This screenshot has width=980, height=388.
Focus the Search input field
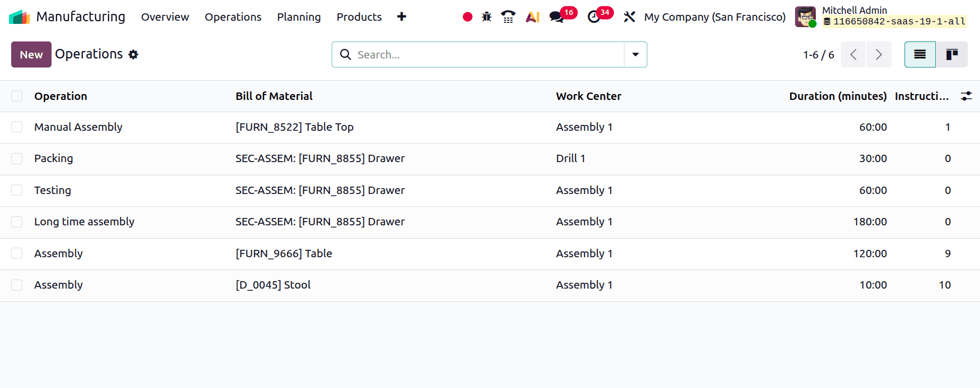coord(489,54)
